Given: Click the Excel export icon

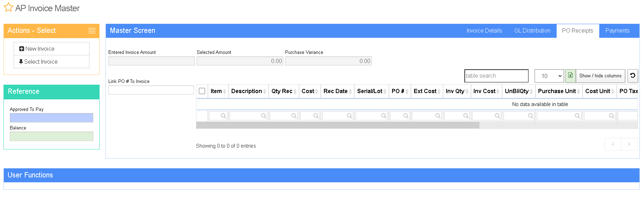Looking at the screenshot, I should tap(570, 76).
